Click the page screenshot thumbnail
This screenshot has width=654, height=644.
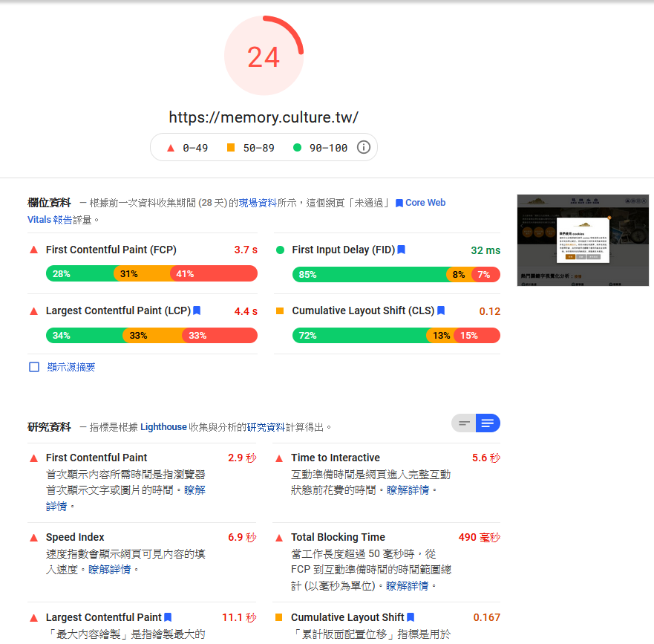click(583, 240)
